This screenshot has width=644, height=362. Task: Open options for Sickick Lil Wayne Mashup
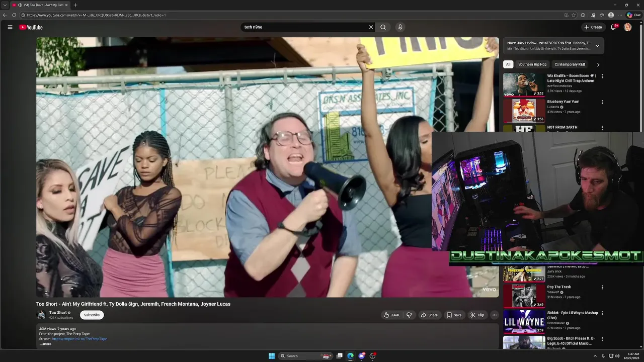(602, 313)
